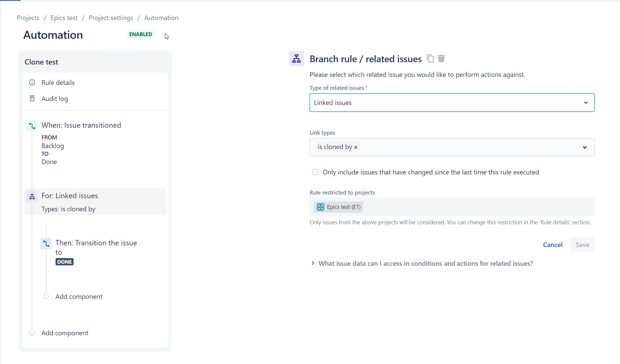
Task: Save the branch rule changes
Action: (582, 244)
